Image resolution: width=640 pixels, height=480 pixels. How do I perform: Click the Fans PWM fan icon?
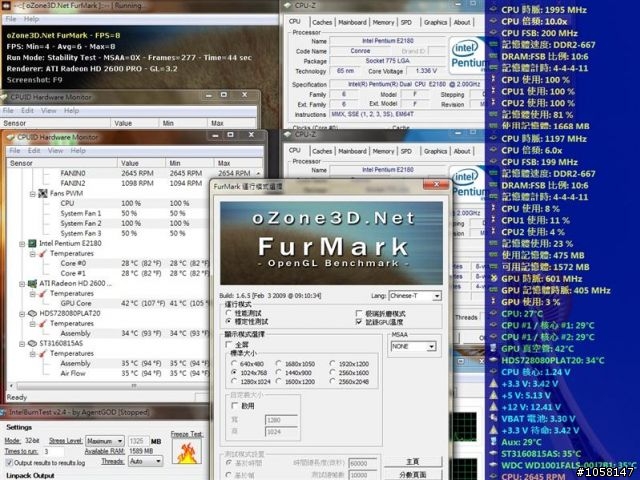pyautogui.click(x=43, y=193)
